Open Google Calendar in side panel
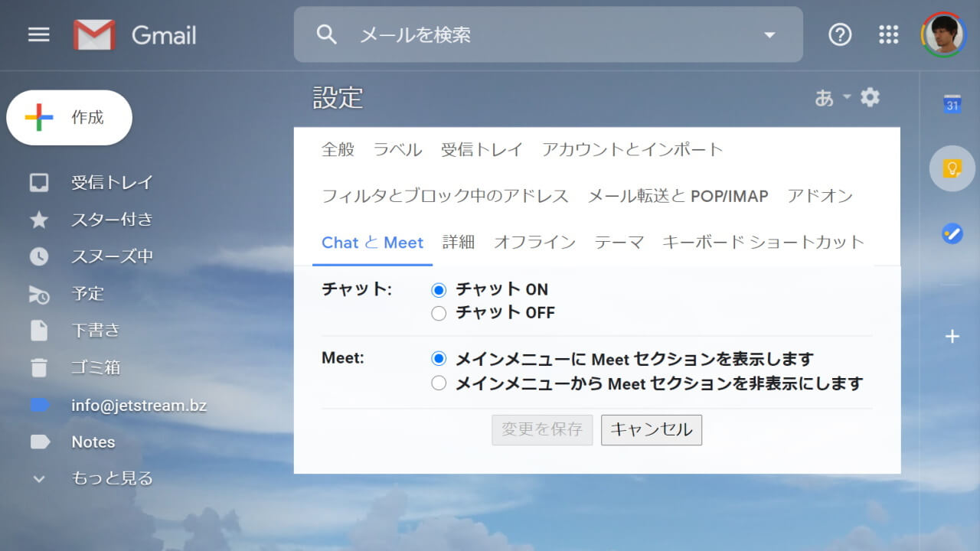 (x=952, y=105)
